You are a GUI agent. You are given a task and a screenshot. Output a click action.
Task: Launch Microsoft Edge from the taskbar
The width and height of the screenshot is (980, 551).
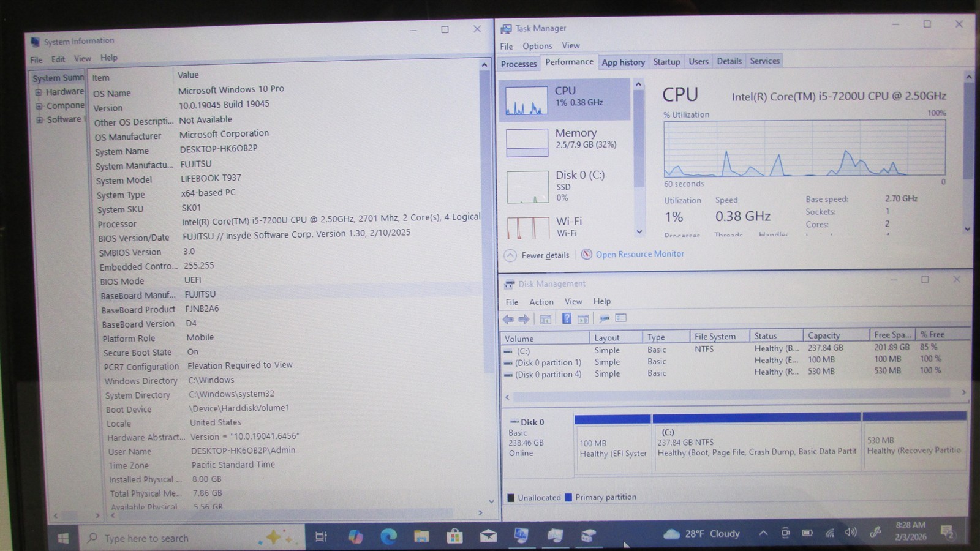[388, 537]
